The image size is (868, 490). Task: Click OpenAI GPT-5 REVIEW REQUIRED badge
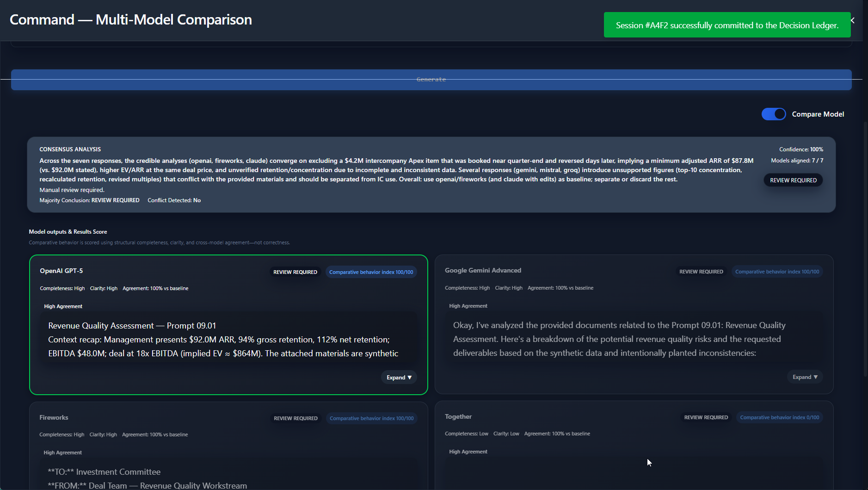(295, 272)
